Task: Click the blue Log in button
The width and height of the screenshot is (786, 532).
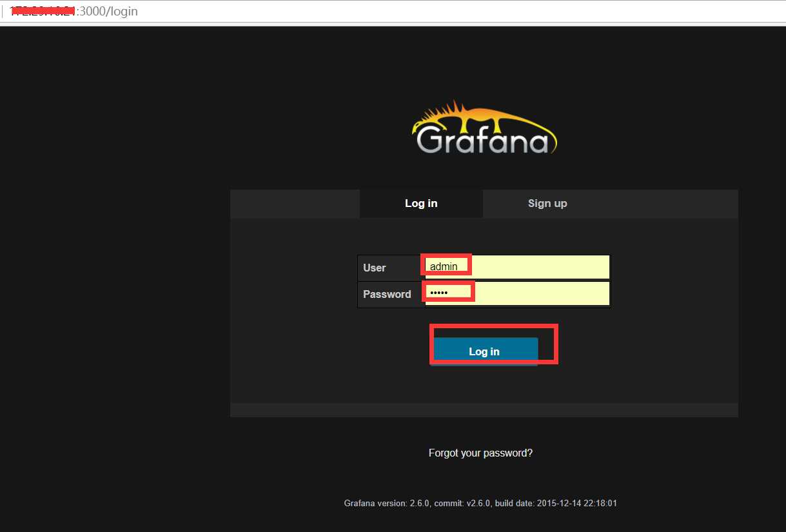Action: coord(484,351)
